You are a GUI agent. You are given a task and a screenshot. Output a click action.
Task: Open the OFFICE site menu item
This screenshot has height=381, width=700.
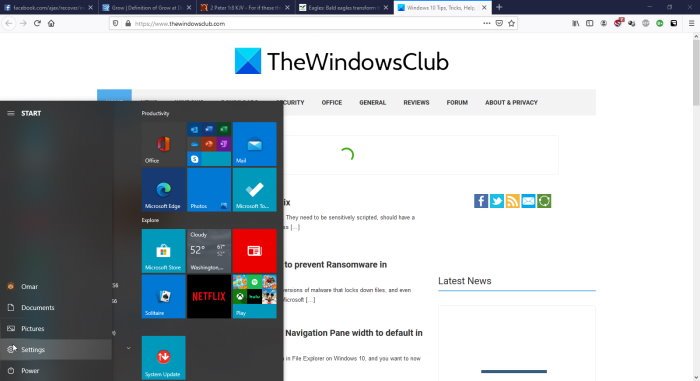coord(332,102)
